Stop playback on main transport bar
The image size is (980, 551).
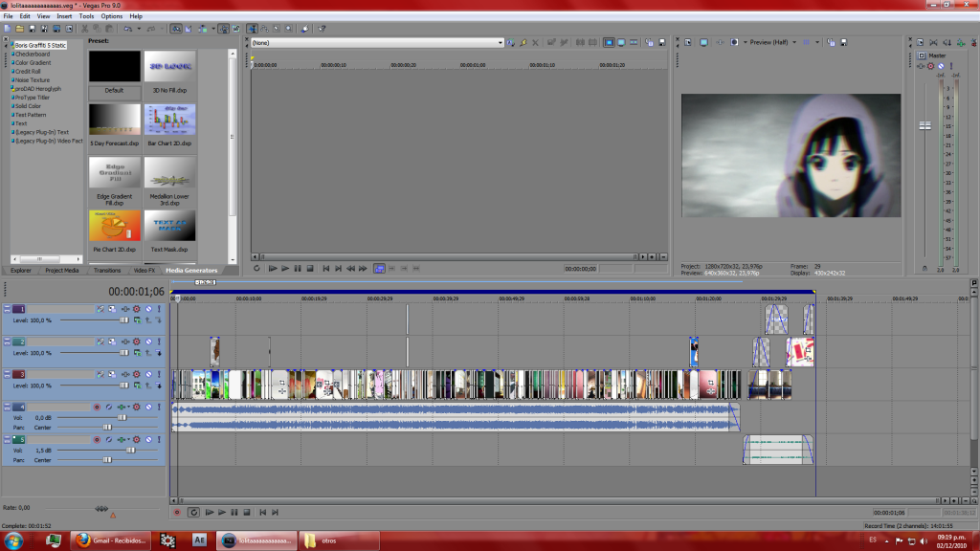(x=247, y=513)
